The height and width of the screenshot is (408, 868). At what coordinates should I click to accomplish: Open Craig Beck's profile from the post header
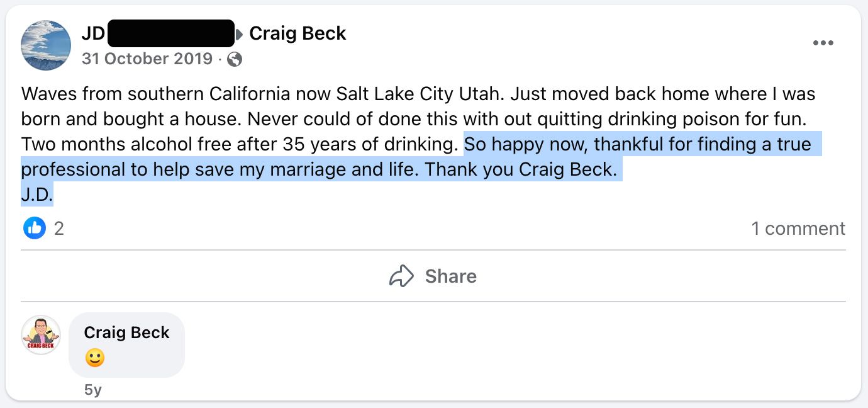298,33
